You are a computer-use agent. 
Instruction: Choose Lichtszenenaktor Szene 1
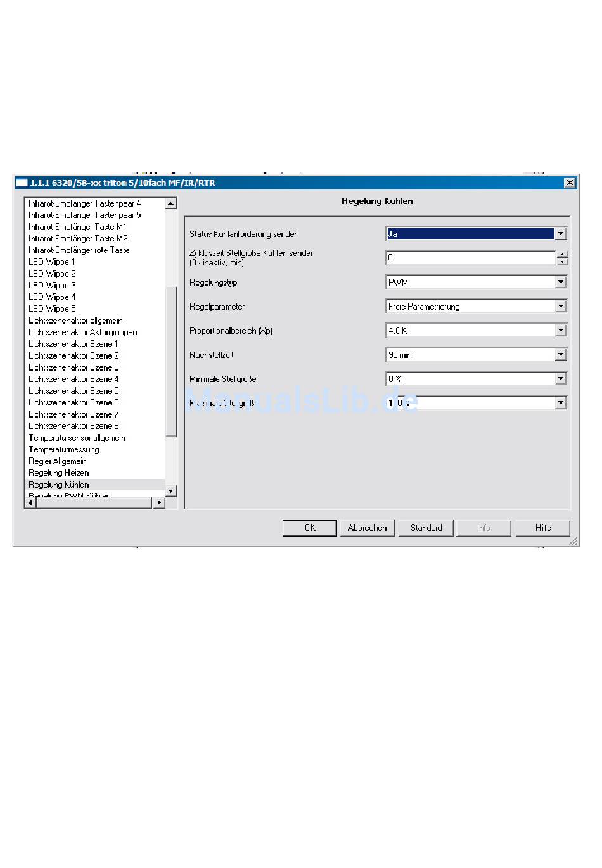(x=74, y=344)
